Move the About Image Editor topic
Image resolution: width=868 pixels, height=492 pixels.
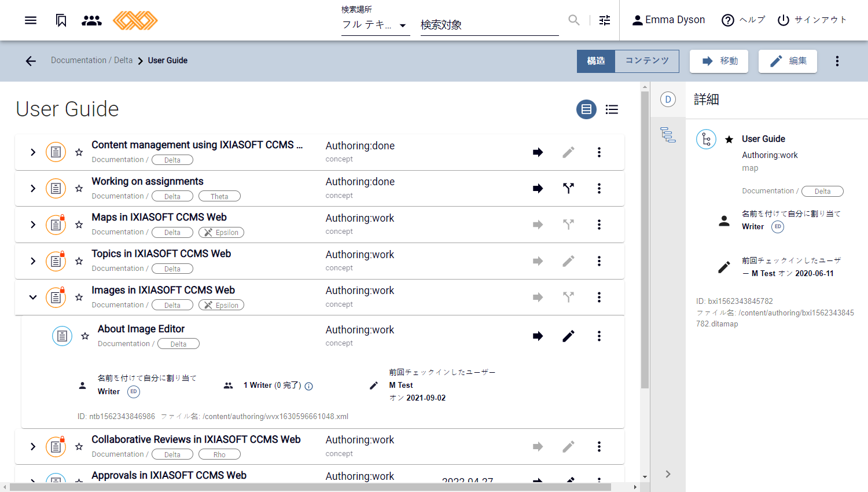(538, 336)
